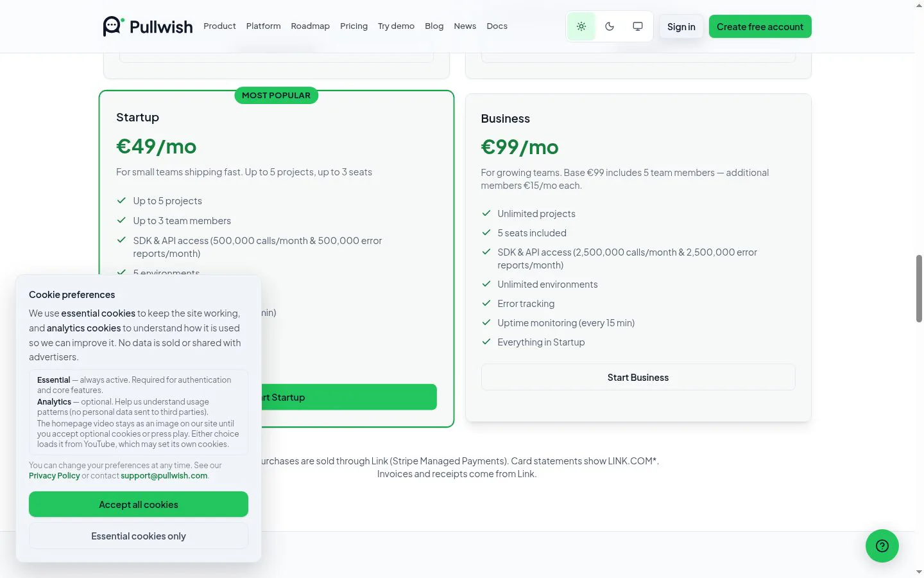Select system theme monitor icon
Image resolution: width=924 pixels, height=578 pixels.
638,26
